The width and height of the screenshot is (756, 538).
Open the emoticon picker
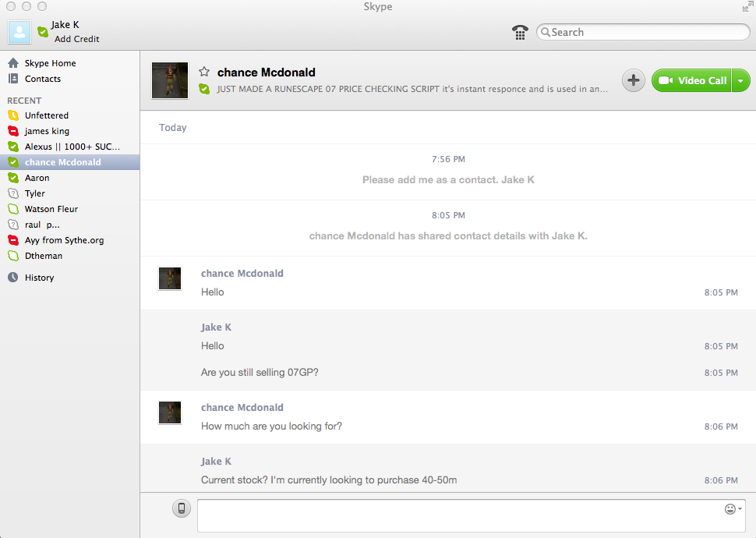(x=733, y=509)
